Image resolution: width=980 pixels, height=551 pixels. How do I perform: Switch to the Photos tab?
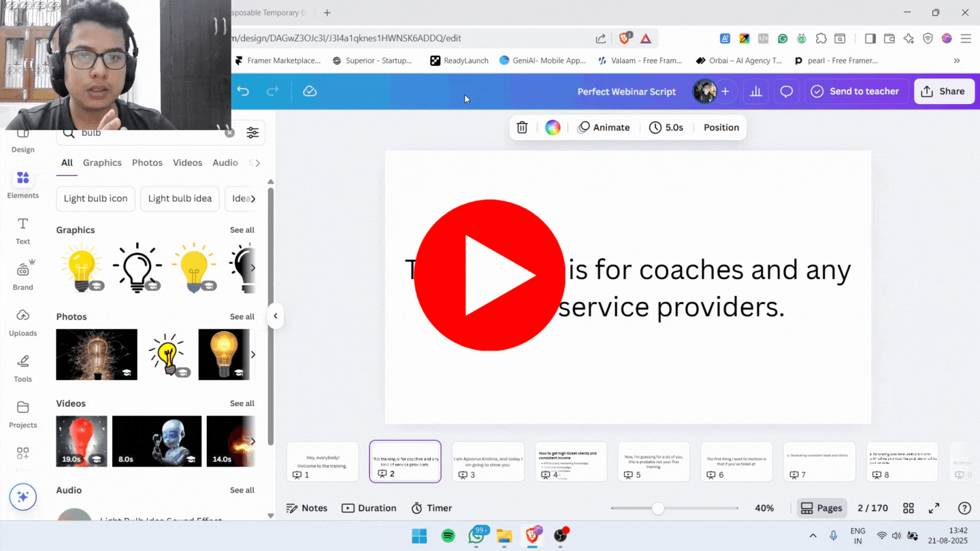147,163
